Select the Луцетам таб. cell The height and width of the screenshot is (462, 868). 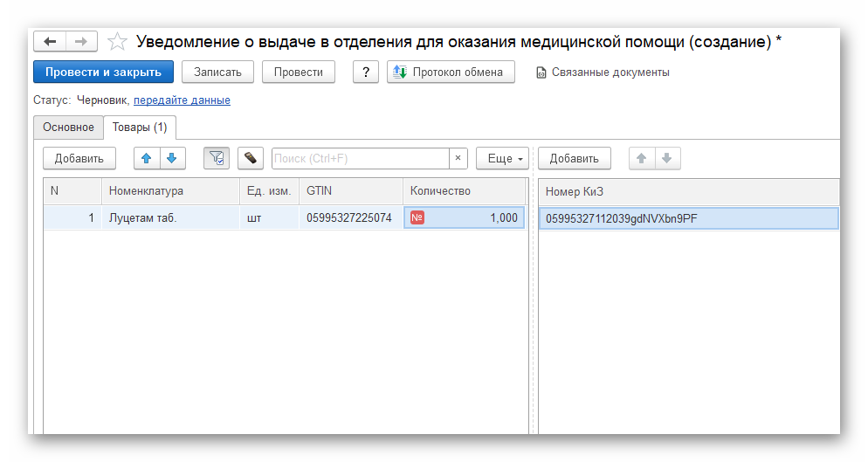point(170,217)
